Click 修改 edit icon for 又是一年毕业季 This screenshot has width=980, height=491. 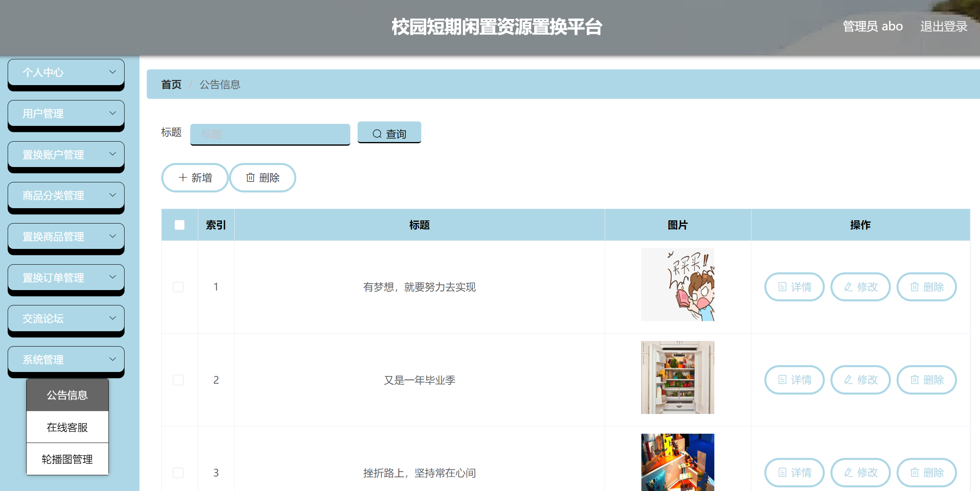[x=860, y=380]
